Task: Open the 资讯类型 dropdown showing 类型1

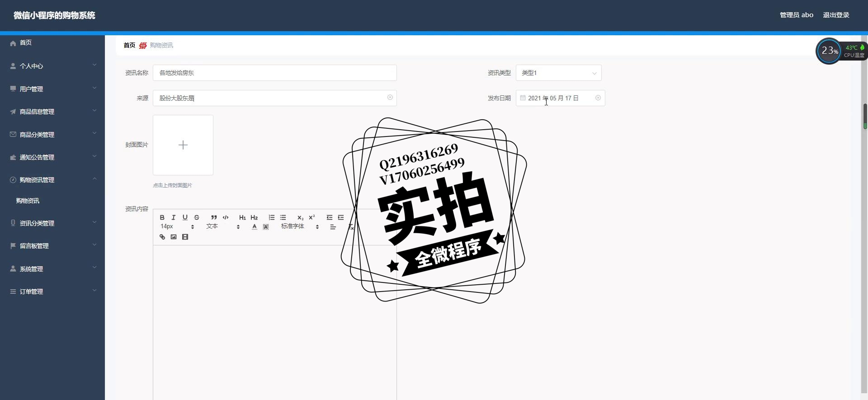Action: coord(558,73)
